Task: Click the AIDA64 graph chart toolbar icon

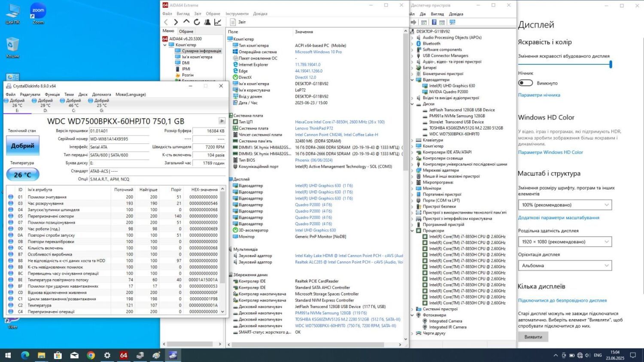Action: point(218,22)
